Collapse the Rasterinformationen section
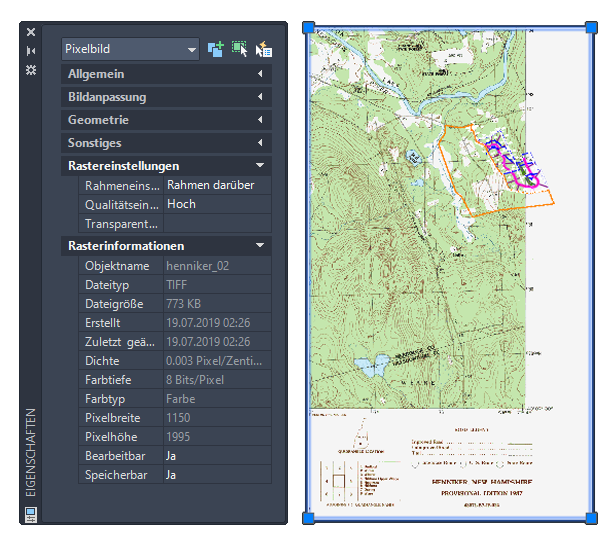 166,246
